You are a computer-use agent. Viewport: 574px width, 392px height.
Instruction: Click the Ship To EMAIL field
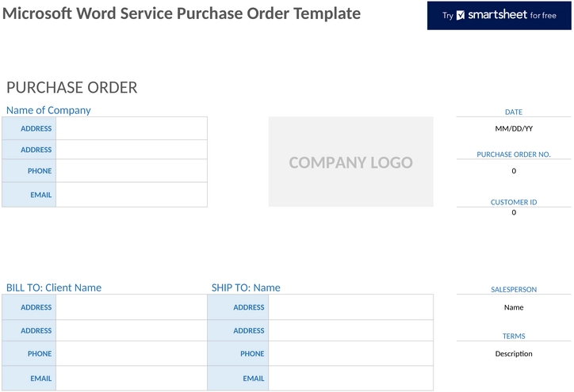click(350, 378)
